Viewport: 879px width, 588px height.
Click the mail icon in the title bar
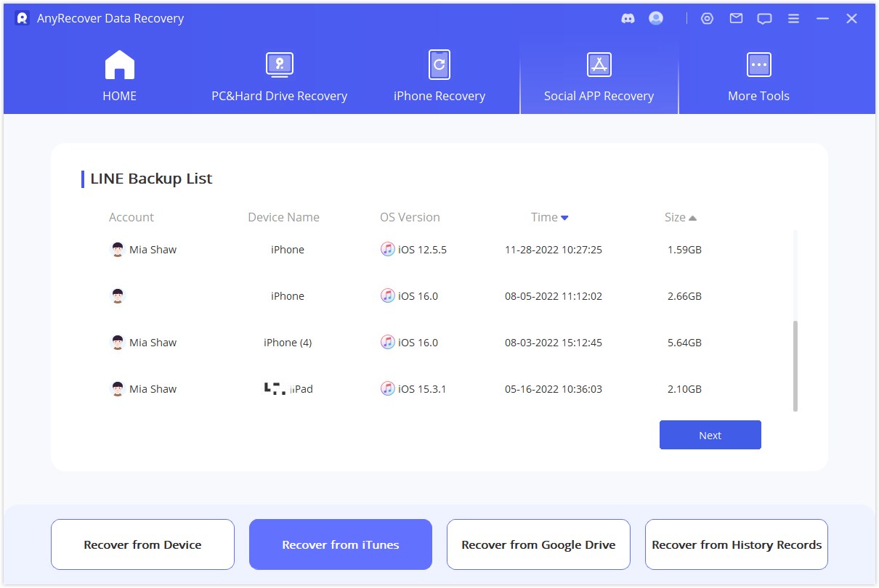736,18
